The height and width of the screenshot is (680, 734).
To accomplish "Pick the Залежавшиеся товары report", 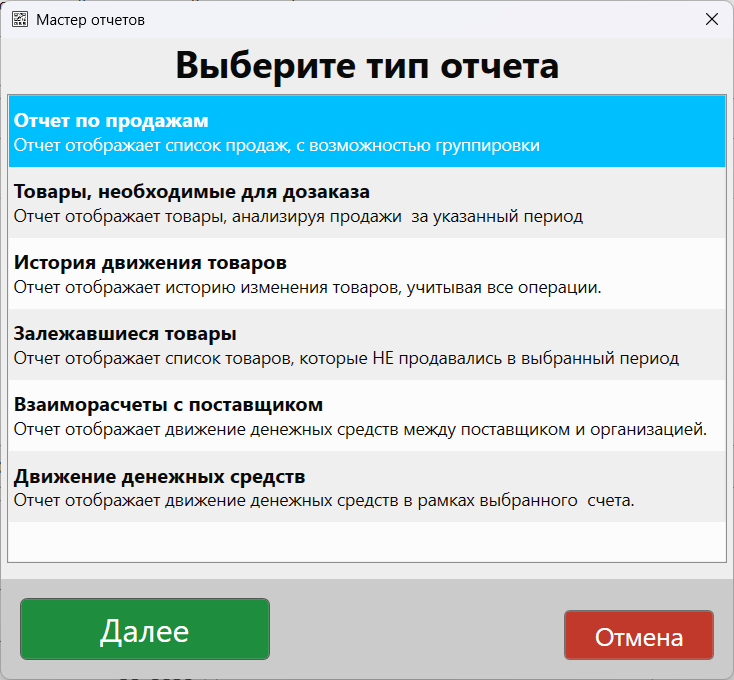I will click(x=125, y=333).
